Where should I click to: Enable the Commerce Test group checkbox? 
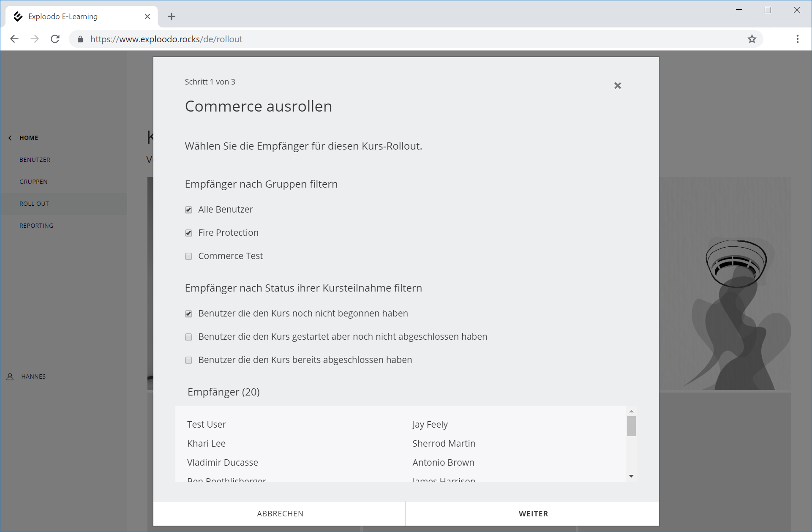point(188,256)
